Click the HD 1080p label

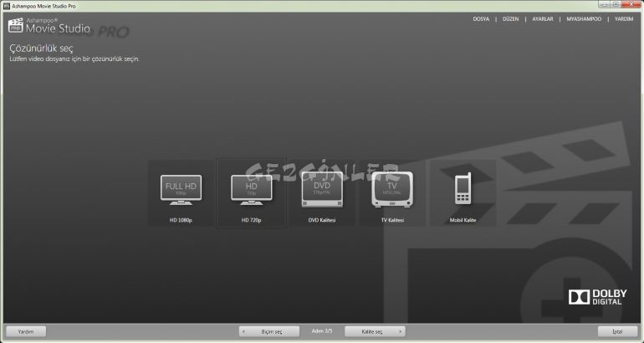(x=181, y=220)
